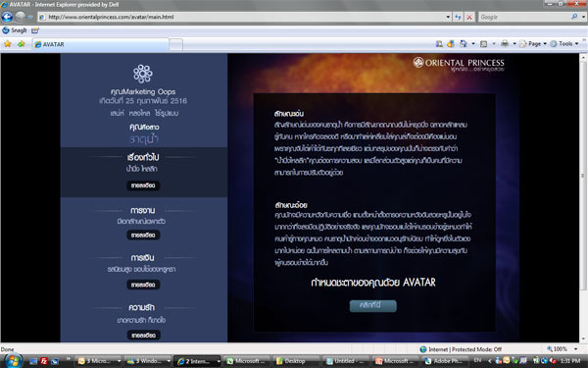This screenshot has width=588, height=368.
Task: Stop loading with the red X icon
Action: pyautogui.click(x=469, y=17)
